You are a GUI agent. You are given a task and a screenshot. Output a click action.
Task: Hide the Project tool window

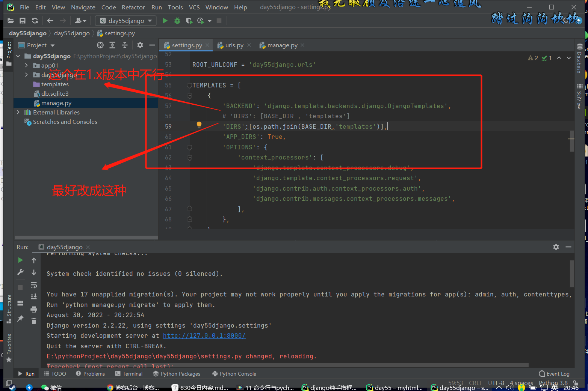pos(152,45)
